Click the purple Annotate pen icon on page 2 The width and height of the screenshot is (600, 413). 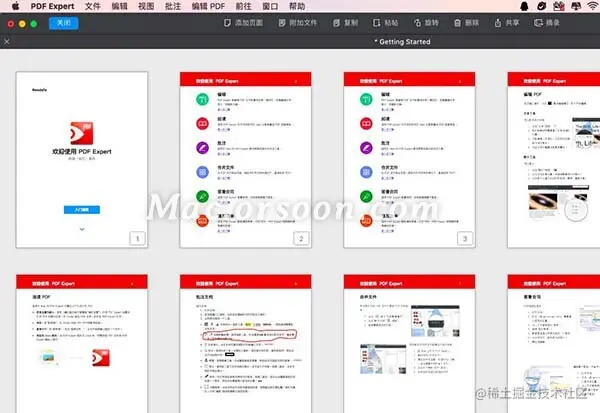click(x=202, y=148)
